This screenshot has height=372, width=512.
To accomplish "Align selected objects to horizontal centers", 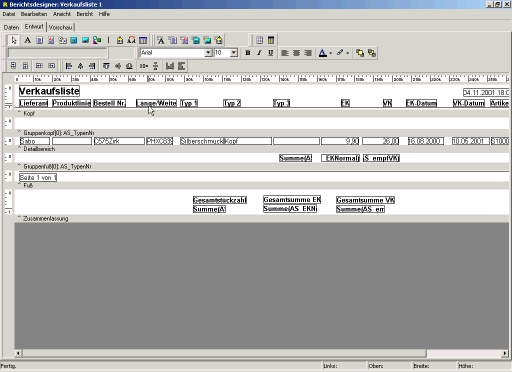I will [80, 66].
